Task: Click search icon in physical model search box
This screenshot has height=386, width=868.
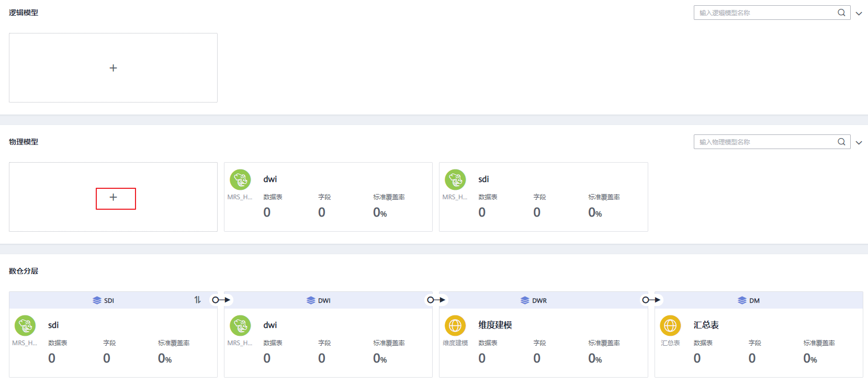Action: tap(841, 142)
